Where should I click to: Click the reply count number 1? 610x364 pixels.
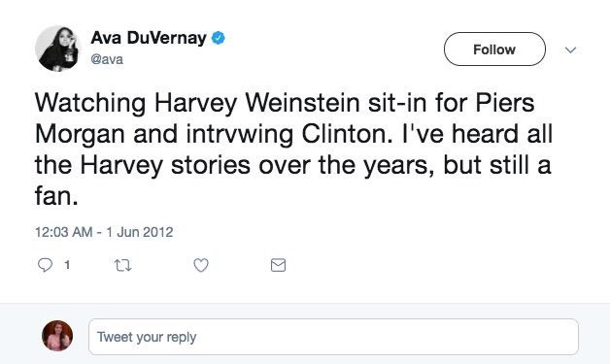tap(67, 265)
